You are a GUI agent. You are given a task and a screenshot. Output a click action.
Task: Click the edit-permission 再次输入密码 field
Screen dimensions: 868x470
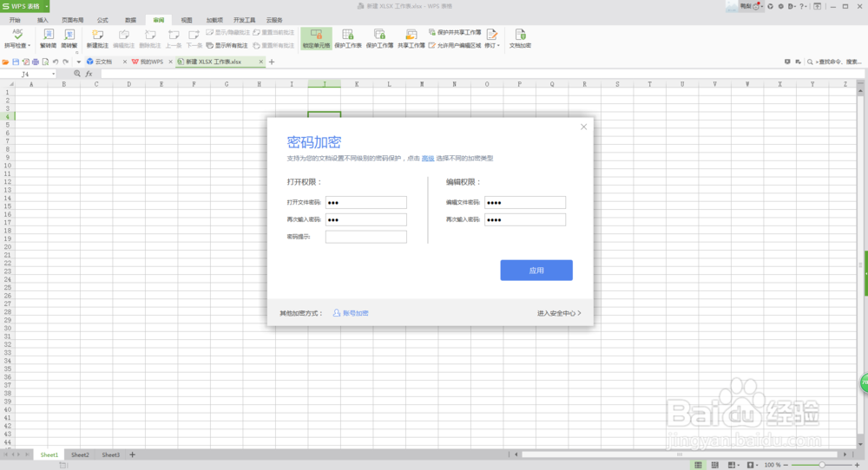point(525,219)
